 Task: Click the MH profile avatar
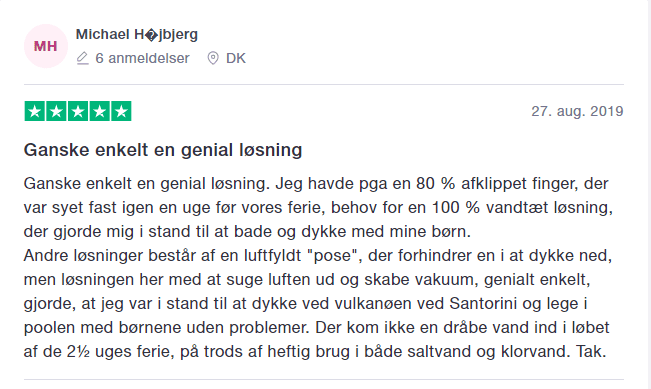point(46,46)
